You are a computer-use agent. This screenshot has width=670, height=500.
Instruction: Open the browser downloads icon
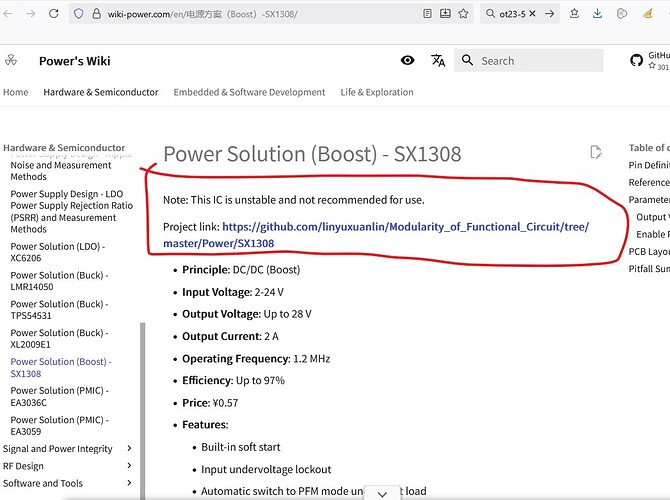596,14
